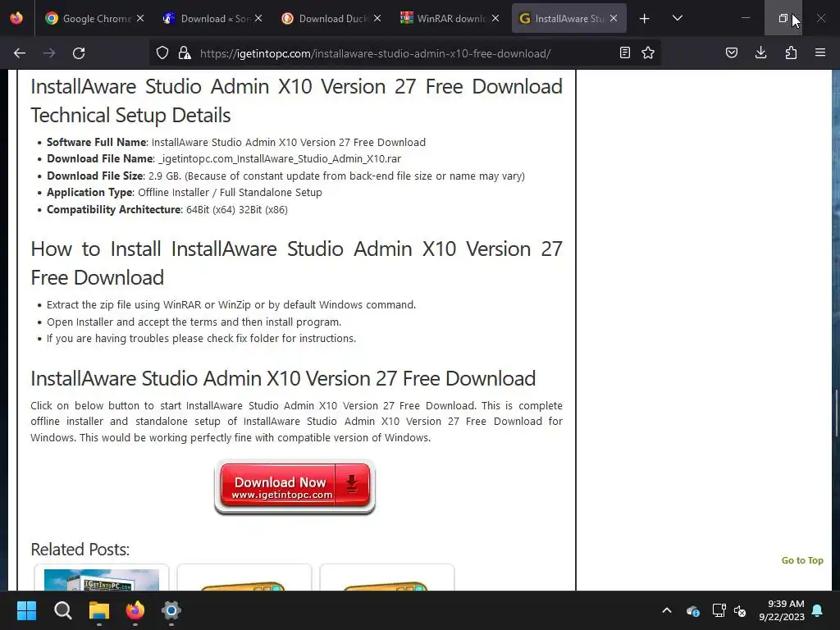The image size is (840, 630).
Task: Open the Firefox application menu
Action: click(820, 52)
